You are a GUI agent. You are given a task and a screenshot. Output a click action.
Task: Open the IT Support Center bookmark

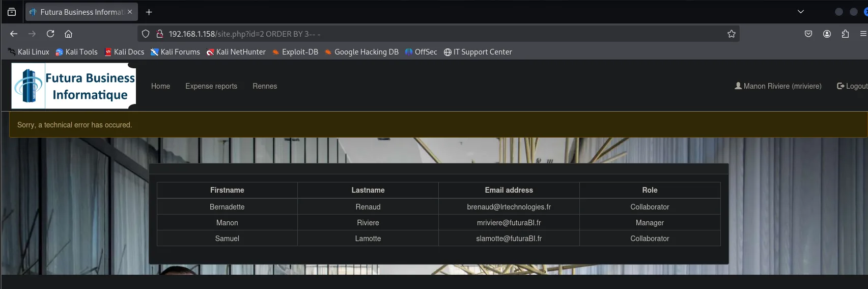tap(478, 52)
